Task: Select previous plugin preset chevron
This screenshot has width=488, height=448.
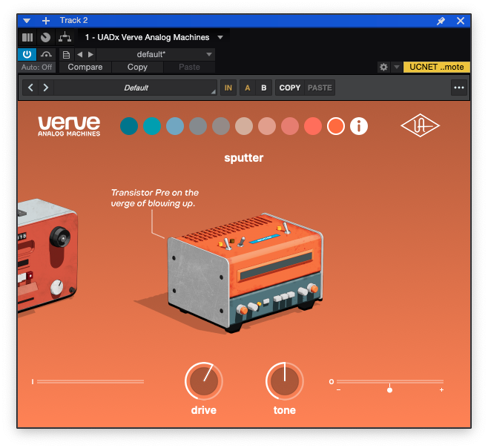Action: 30,88
